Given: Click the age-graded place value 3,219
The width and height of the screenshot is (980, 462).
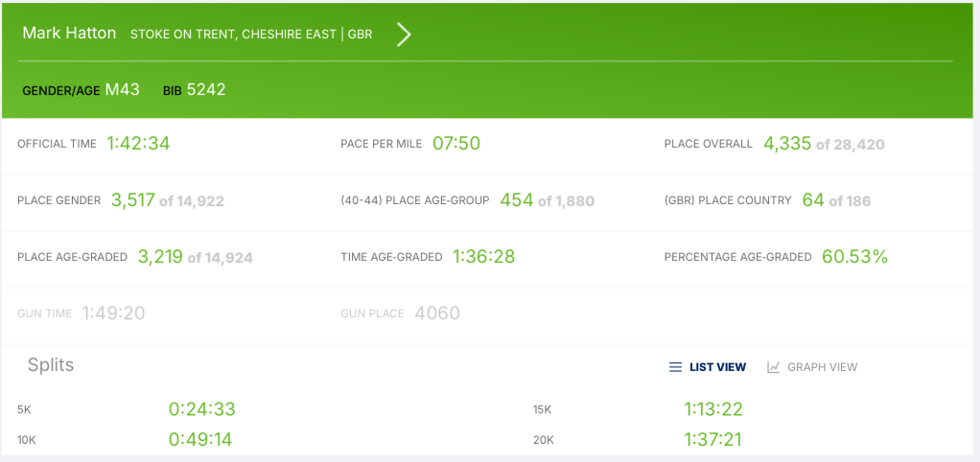Looking at the screenshot, I should [159, 257].
